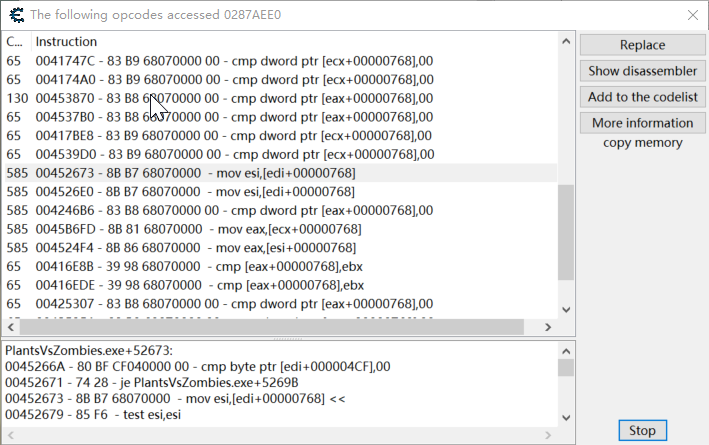Click right arrow of instruction list horizontal scrollbar
709x445 pixels.
(x=548, y=327)
